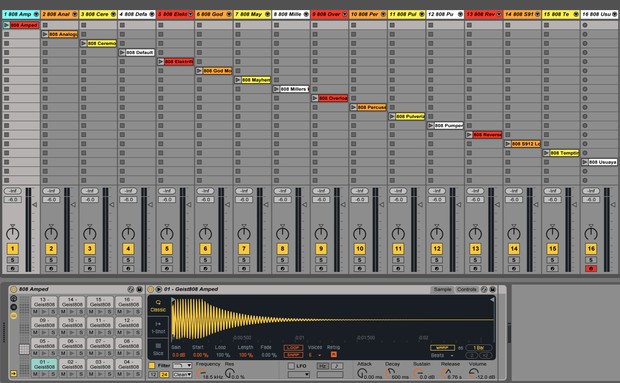Solo the 04 - Geist808 pad
Screen dimensions: 620x383
click(x=137, y=374)
